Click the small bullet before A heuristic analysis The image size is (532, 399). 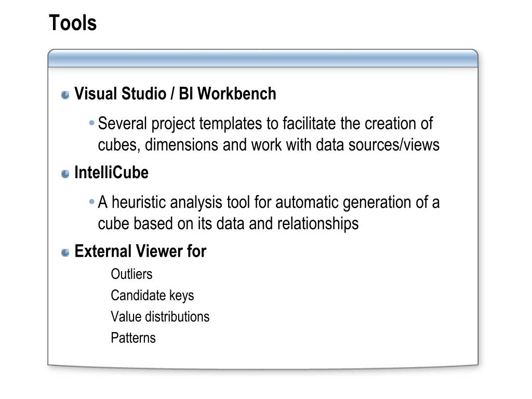(x=91, y=202)
